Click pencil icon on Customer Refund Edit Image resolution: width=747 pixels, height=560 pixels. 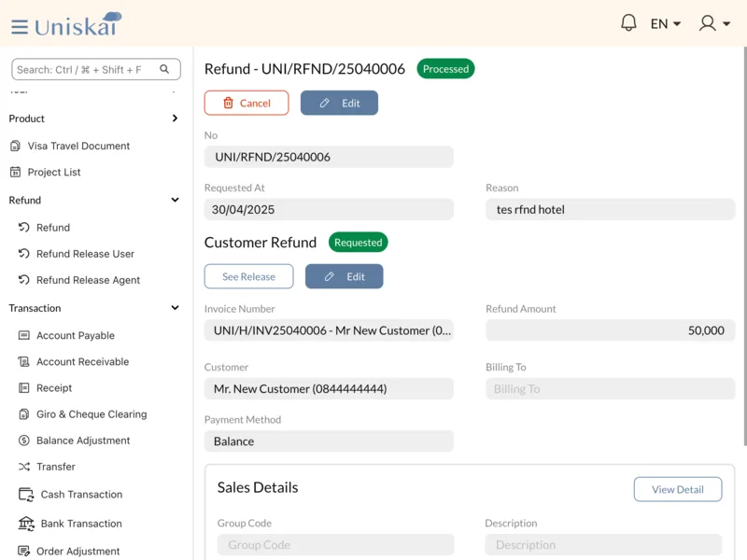click(x=330, y=276)
